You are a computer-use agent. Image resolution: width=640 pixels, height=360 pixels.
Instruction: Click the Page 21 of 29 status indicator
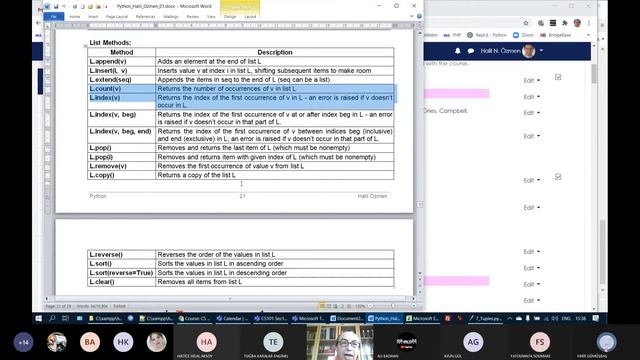pos(58,306)
